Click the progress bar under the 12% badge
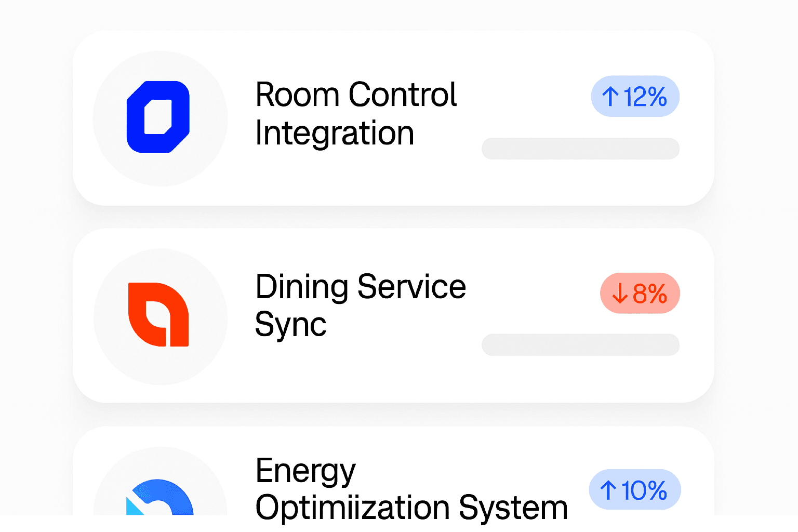This screenshot has width=798, height=532. click(x=580, y=149)
